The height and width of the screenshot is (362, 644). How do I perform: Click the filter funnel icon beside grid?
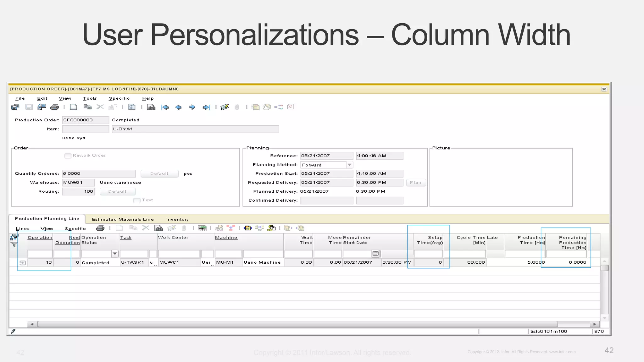(14, 244)
